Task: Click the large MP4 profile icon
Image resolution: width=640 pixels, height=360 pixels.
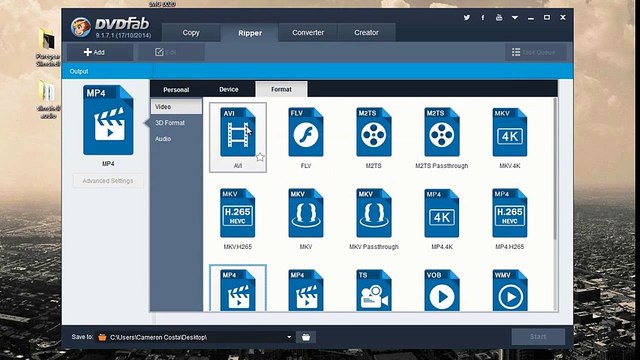Action: pyautogui.click(x=108, y=120)
